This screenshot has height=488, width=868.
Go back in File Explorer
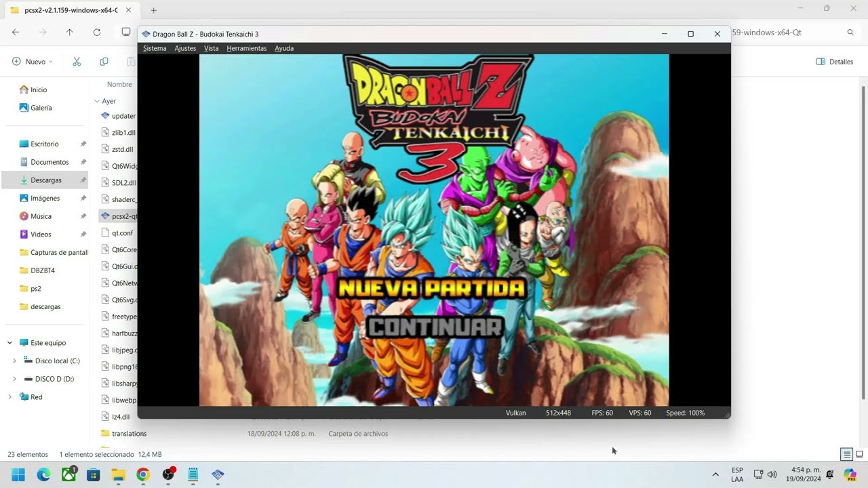click(16, 32)
